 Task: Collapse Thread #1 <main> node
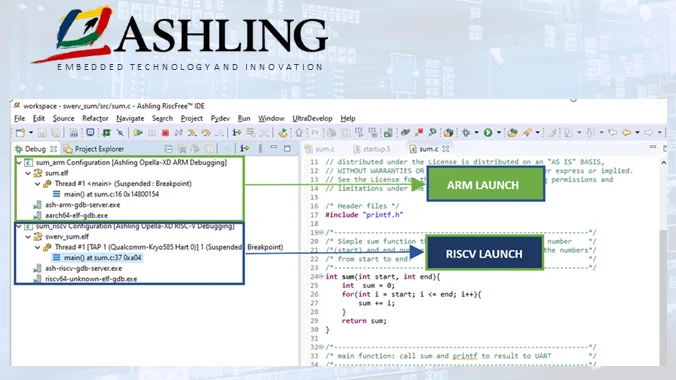[x=38, y=184]
